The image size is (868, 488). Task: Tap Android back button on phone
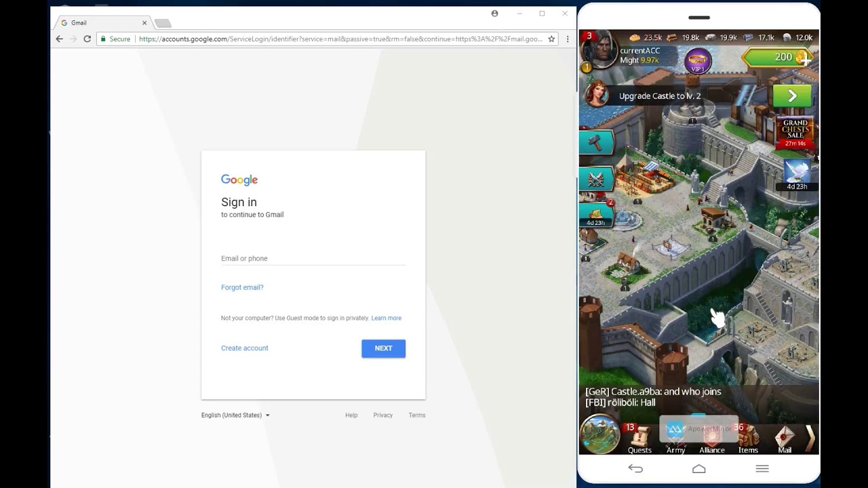635,468
